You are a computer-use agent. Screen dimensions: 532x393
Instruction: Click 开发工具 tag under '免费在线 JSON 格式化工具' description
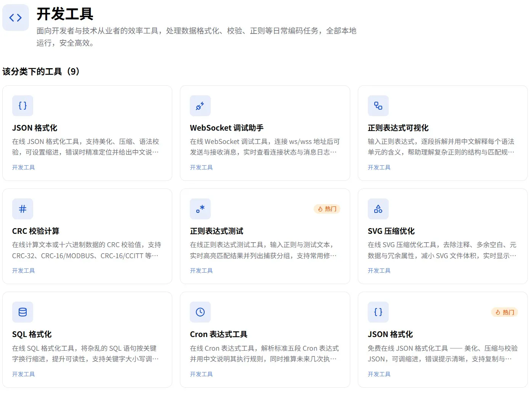(x=379, y=374)
